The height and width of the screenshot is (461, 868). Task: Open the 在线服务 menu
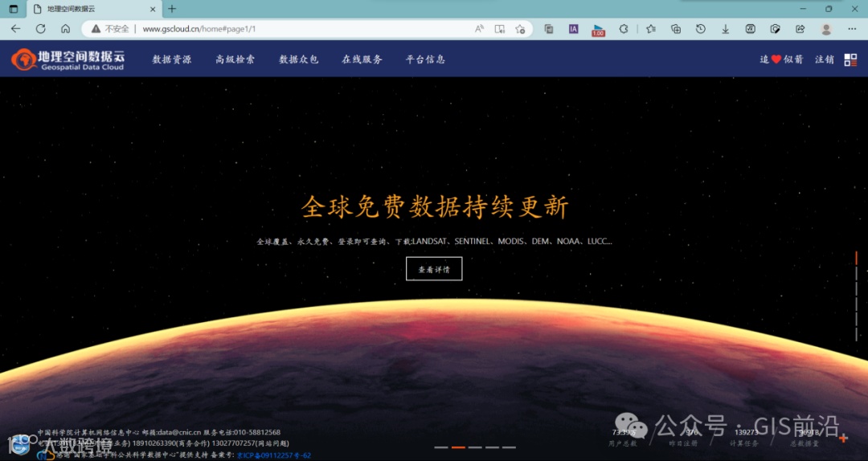[x=362, y=59]
